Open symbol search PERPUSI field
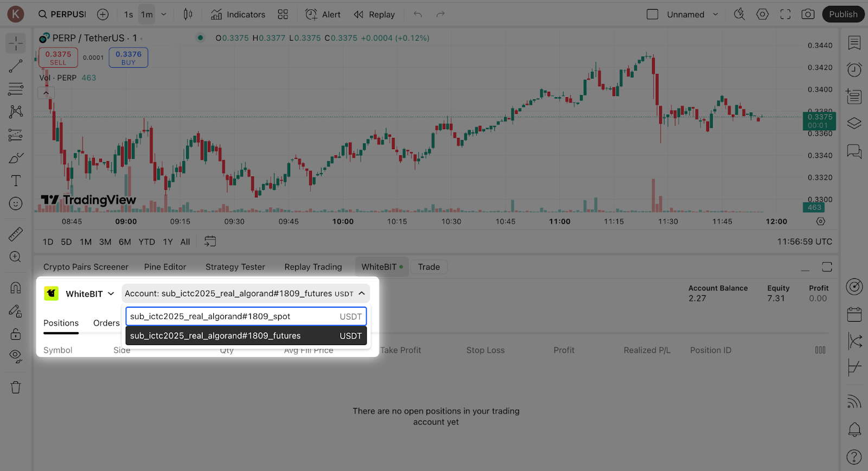 click(x=62, y=15)
